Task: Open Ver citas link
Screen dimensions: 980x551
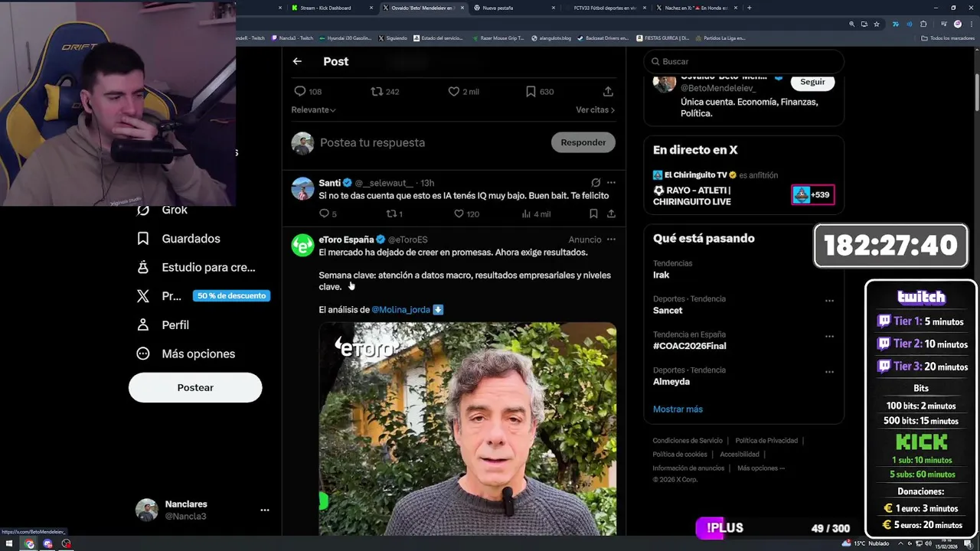Action: coord(595,109)
